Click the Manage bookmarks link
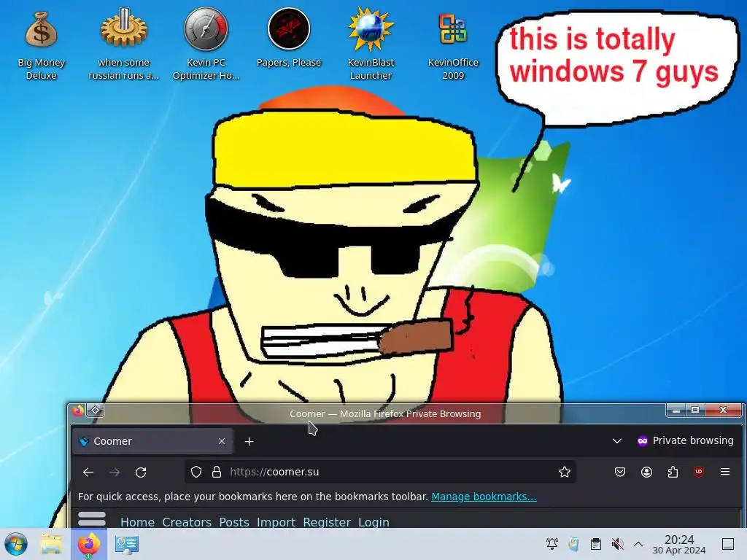The height and width of the screenshot is (560, 747). (484, 496)
